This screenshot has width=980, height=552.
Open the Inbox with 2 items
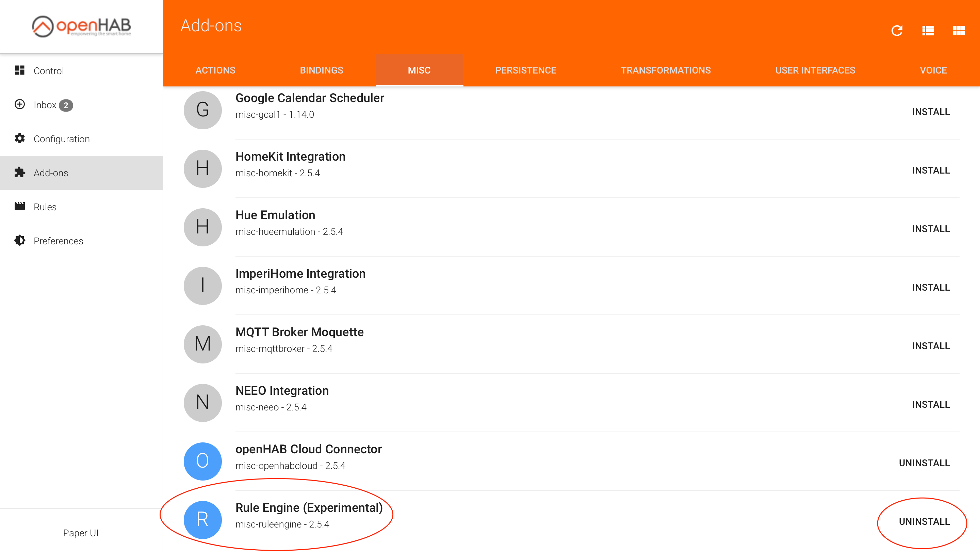(x=45, y=105)
